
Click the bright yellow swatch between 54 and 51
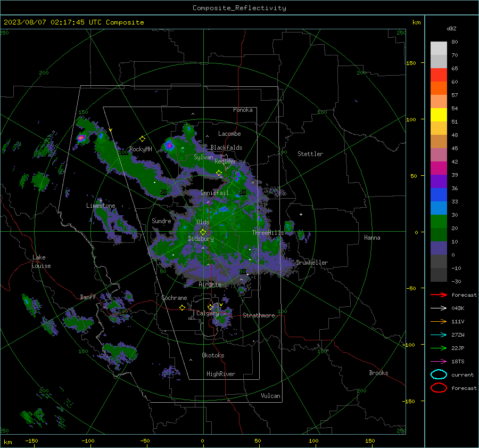click(439, 115)
